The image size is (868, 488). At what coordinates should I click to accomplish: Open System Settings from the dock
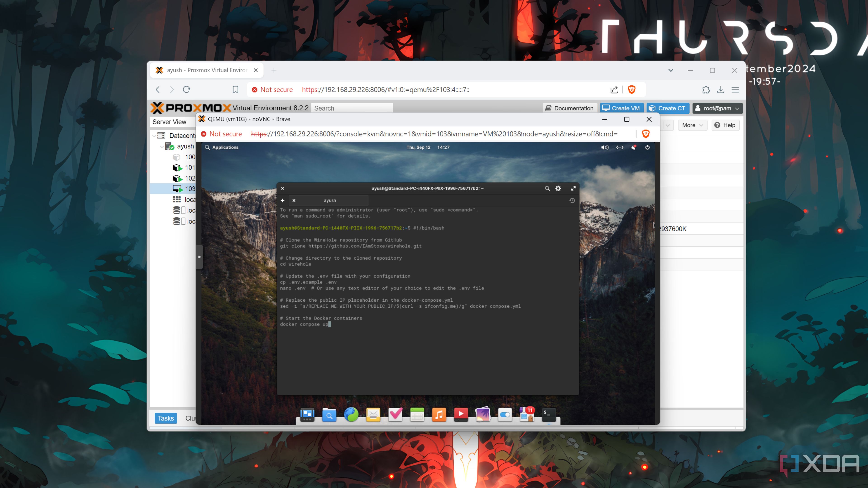[x=505, y=415]
